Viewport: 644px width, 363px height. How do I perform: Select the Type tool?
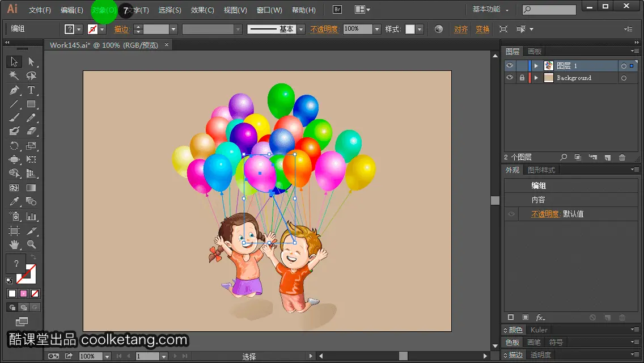pos(31,90)
